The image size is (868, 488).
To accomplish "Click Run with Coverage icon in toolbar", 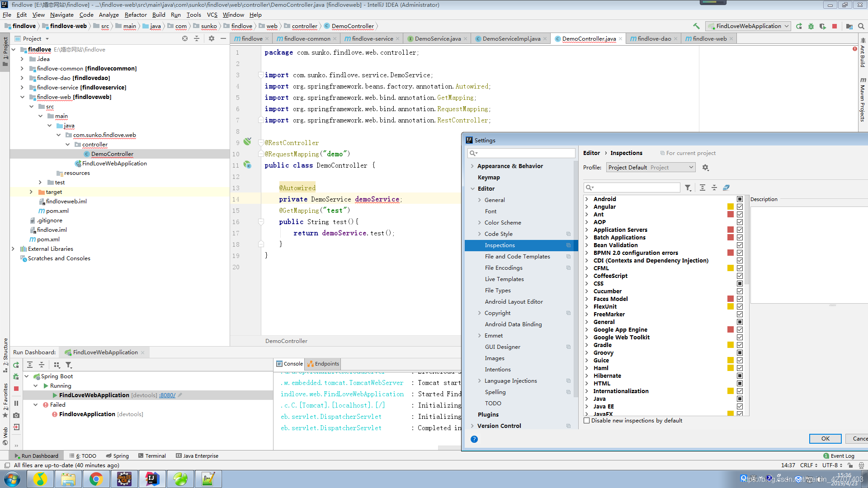I will pos(823,26).
